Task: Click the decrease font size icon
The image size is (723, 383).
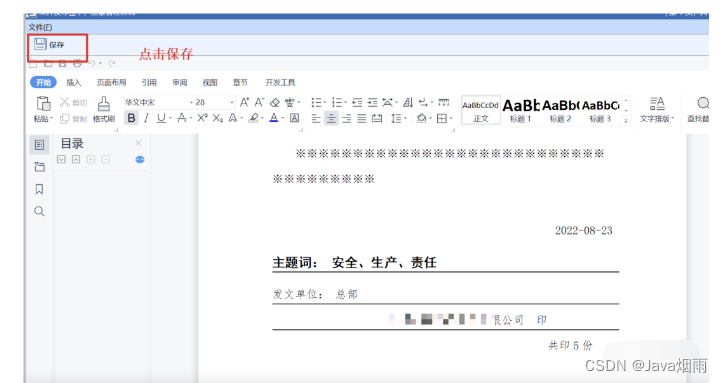Action: [259, 102]
